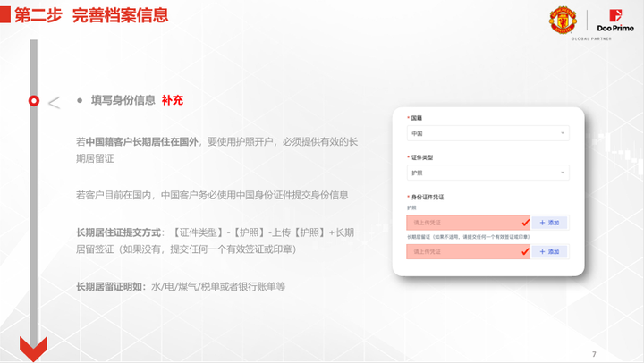This screenshot has height=363, width=644.
Task: Click the 添加 button for 护照 upload
Action: 549,223
